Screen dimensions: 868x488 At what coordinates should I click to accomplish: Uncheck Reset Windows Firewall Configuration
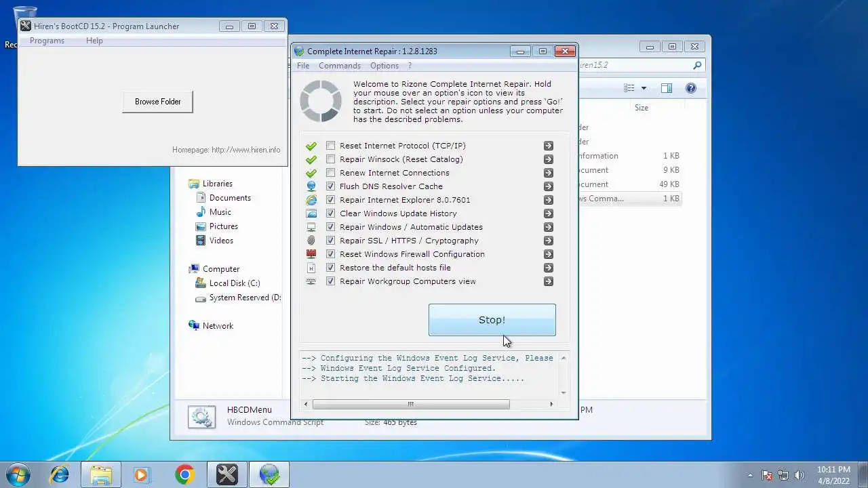click(330, 254)
